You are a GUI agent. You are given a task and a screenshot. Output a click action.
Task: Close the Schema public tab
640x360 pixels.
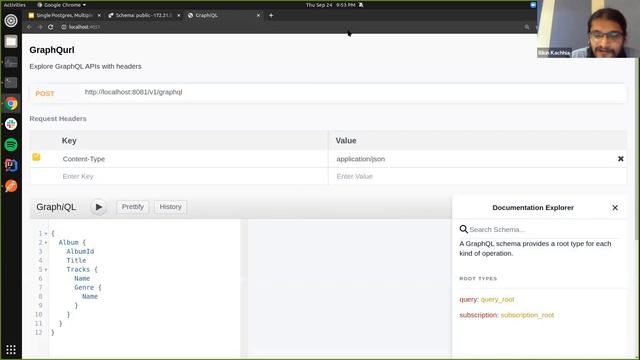click(178, 16)
